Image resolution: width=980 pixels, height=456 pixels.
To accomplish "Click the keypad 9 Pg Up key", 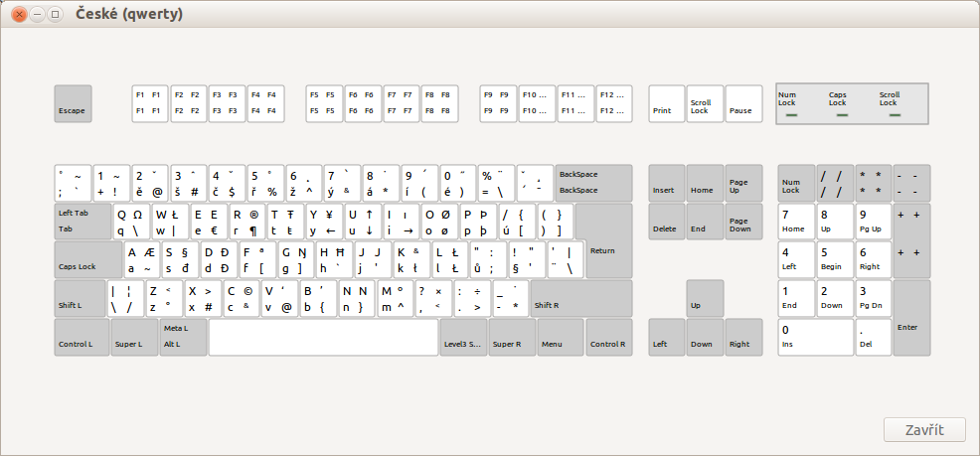I will pyautogui.click(x=873, y=222).
